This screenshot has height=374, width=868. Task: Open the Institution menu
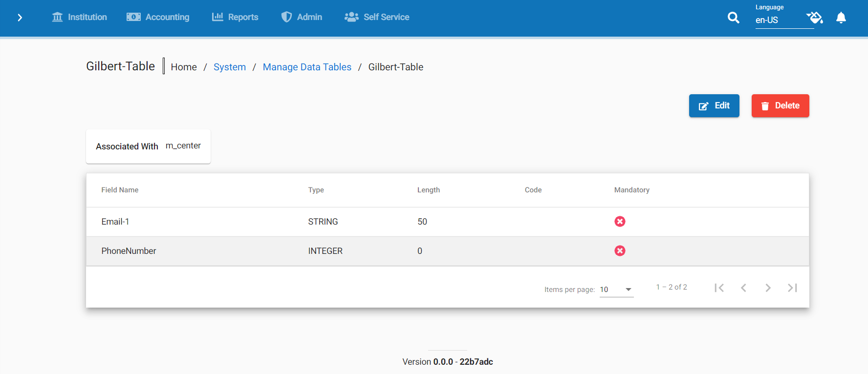coord(79,17)
